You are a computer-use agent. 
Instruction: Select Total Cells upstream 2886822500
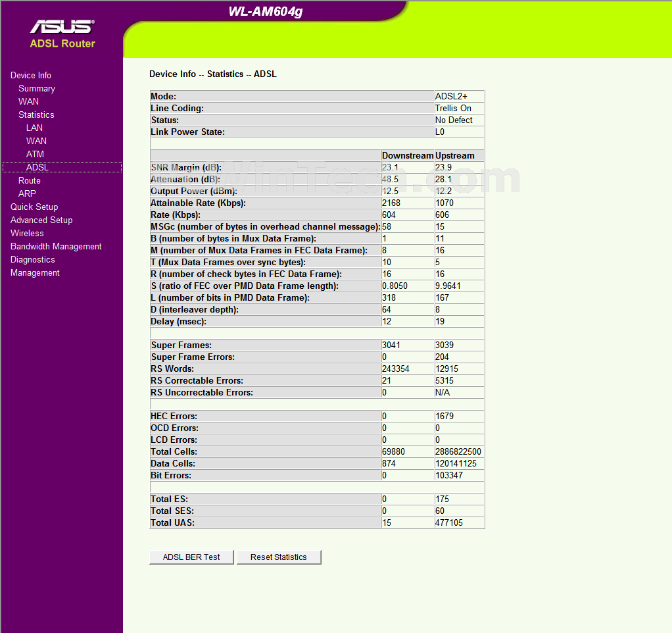click(458, 452)
